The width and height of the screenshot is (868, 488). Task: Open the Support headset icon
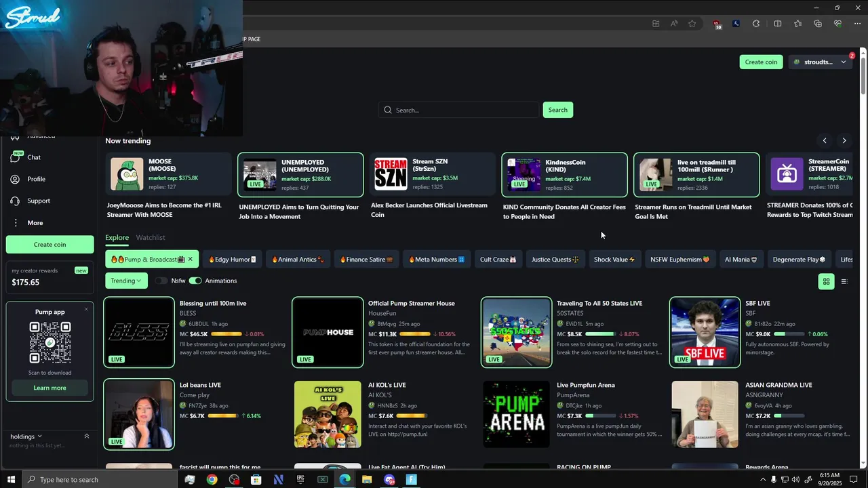pyautogui.click(x=15, y=201)
